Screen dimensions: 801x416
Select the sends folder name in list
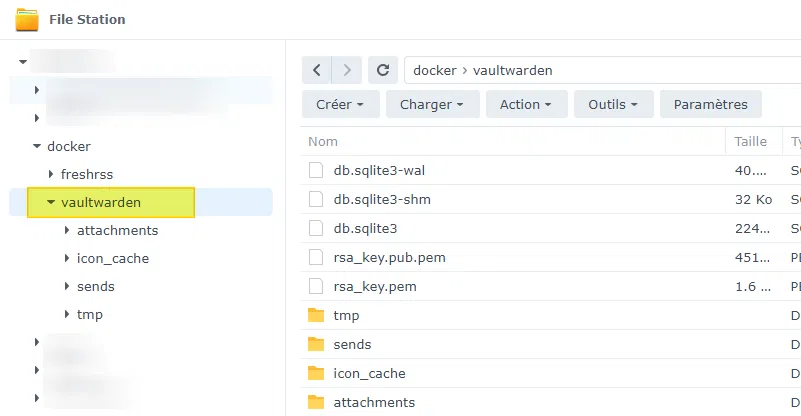click(x=352, y=344)
